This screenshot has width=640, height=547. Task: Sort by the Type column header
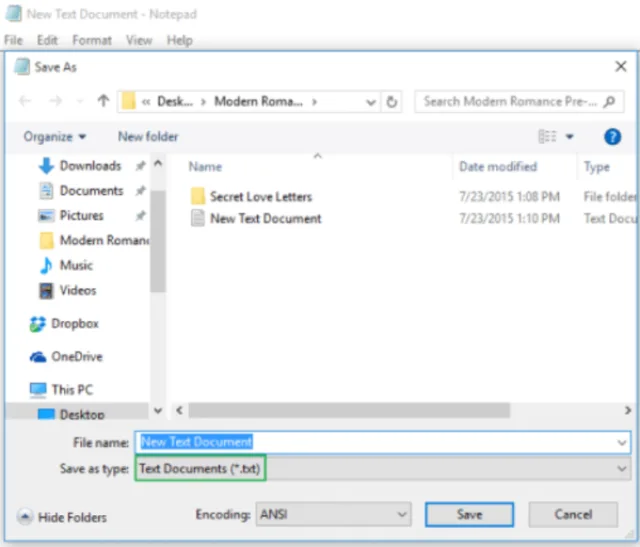coord(596,167)
